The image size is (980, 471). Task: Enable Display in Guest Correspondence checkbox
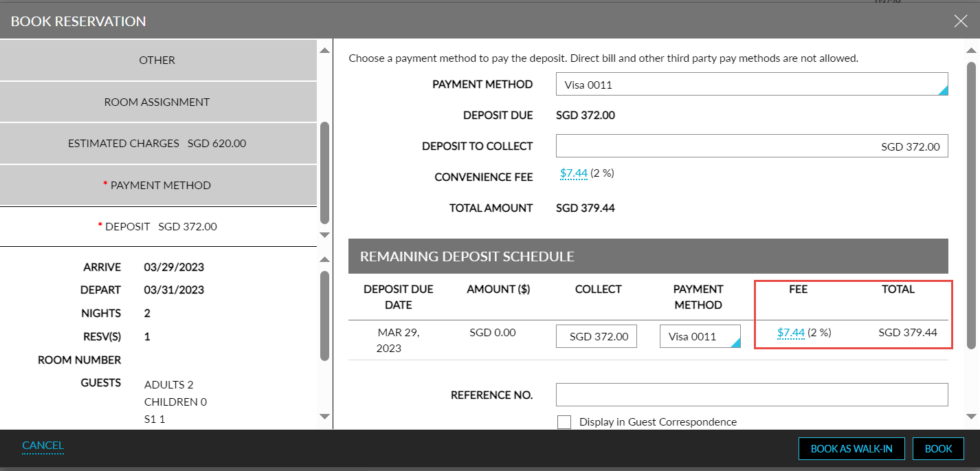click(x=564, y=422)
